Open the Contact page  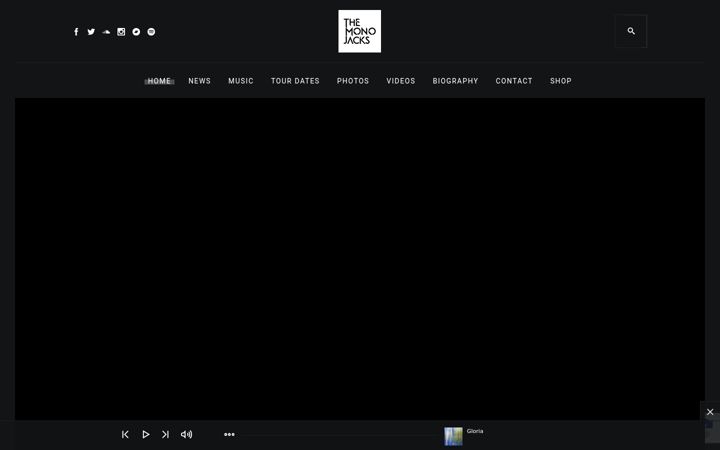click(x=514, y=81)
